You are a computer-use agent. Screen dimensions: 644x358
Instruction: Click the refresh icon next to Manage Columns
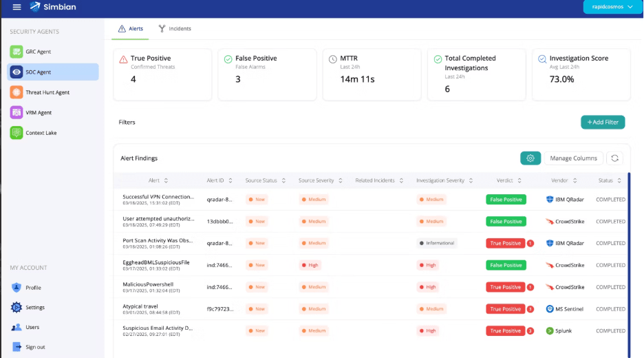click(615, 158)
